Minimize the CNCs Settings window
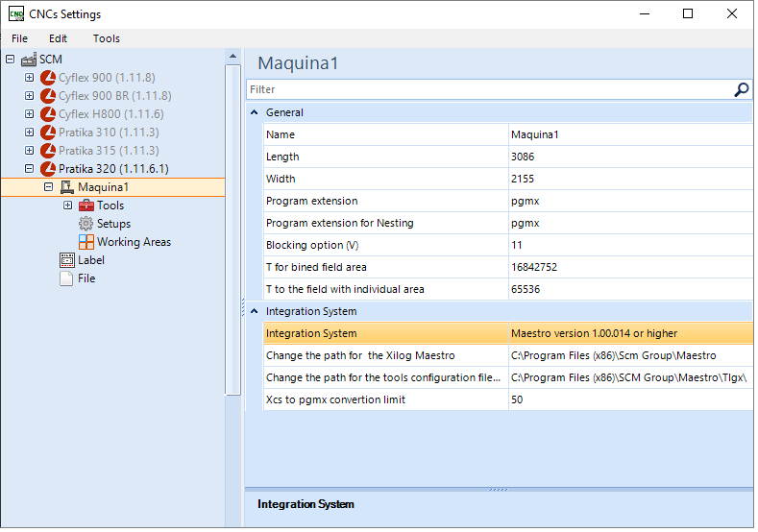This screenshot has width=758, height=532. point(645,13)
